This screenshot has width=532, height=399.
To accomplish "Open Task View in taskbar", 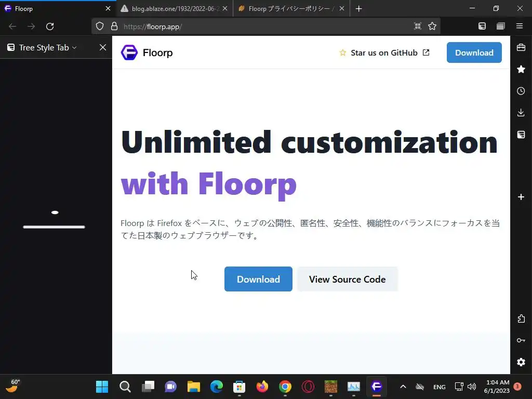I will tap(148, 387).
